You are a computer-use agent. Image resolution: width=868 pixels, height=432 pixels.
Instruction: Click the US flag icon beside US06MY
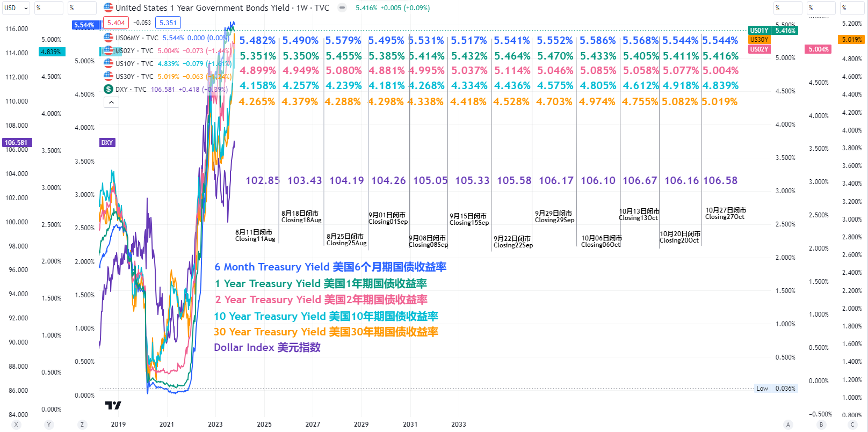(x=108, y=38)
